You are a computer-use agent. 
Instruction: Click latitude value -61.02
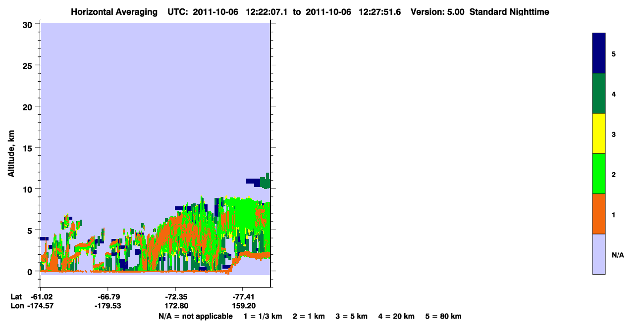click(41, 297)
